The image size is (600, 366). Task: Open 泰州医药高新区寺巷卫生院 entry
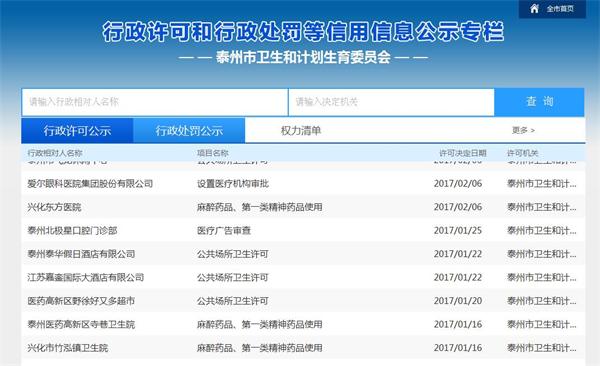pos(81,324)
